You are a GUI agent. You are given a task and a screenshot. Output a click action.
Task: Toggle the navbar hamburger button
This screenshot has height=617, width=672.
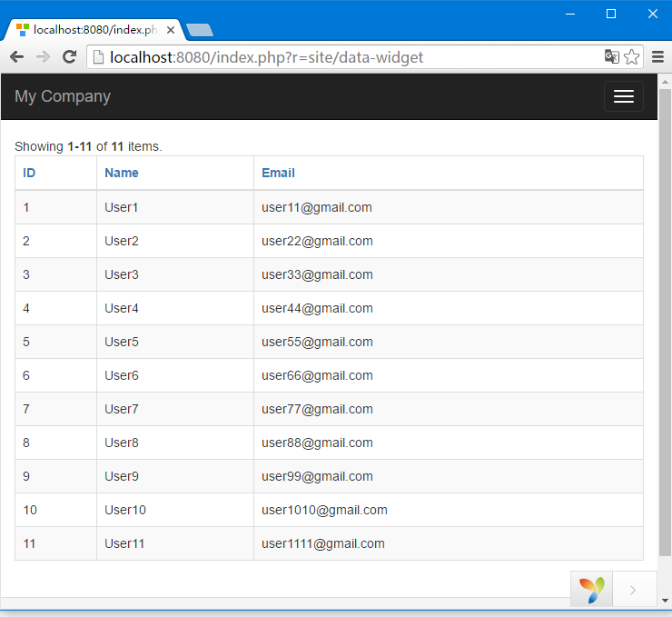624,96
